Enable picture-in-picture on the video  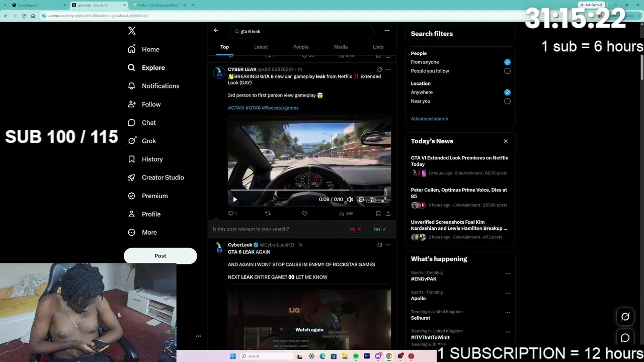(x=373, y=200)
